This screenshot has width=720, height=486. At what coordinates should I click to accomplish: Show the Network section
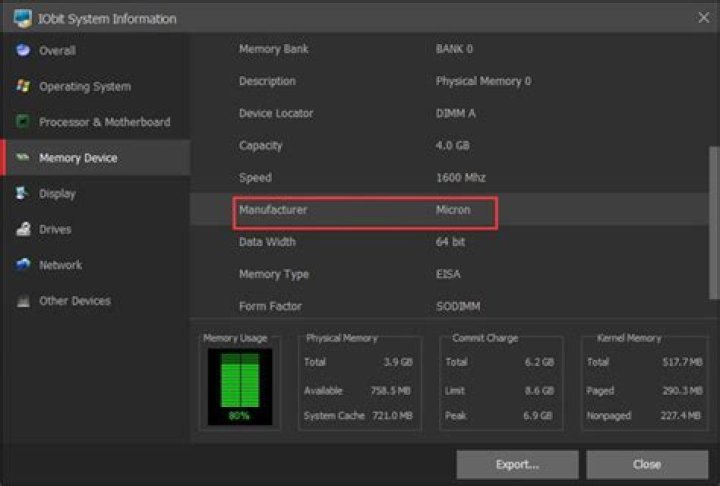(x=96, y=265)
